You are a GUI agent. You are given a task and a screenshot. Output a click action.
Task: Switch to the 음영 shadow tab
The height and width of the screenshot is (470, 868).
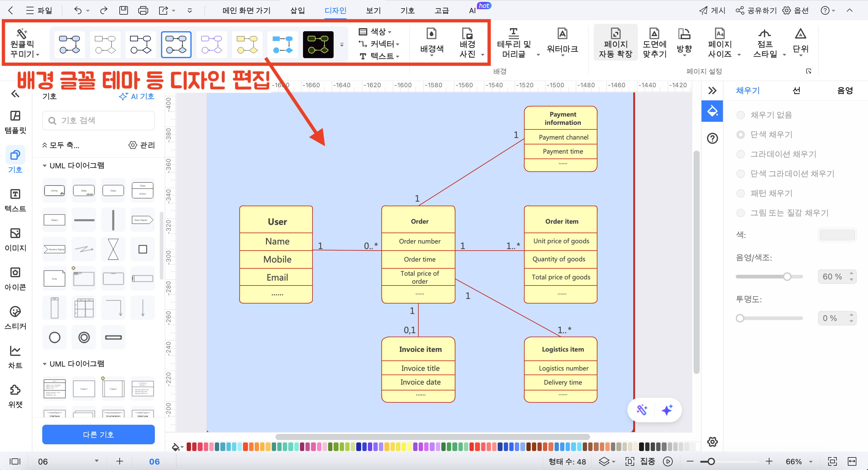pos(845,90)
